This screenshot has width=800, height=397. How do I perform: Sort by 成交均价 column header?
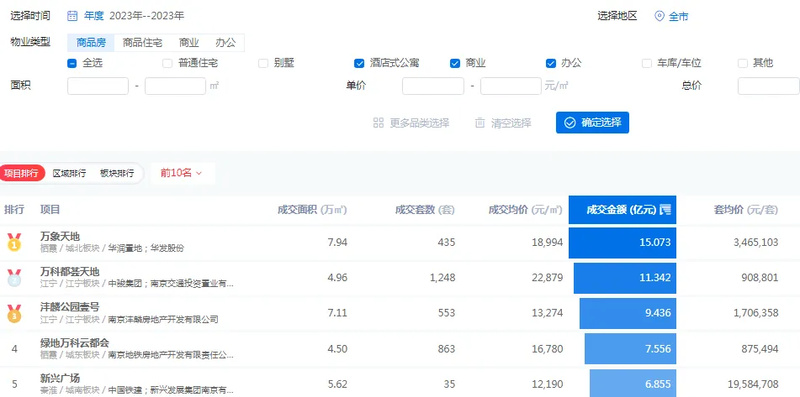tap(526, 210)
